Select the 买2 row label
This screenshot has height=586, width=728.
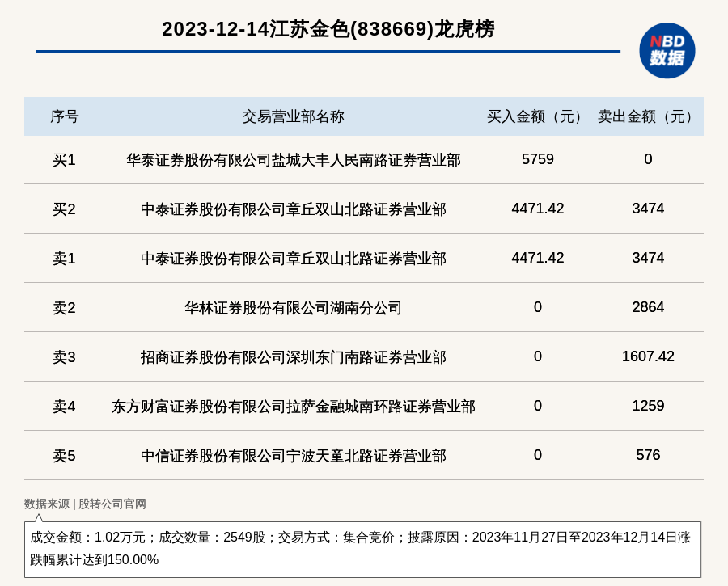64,209
